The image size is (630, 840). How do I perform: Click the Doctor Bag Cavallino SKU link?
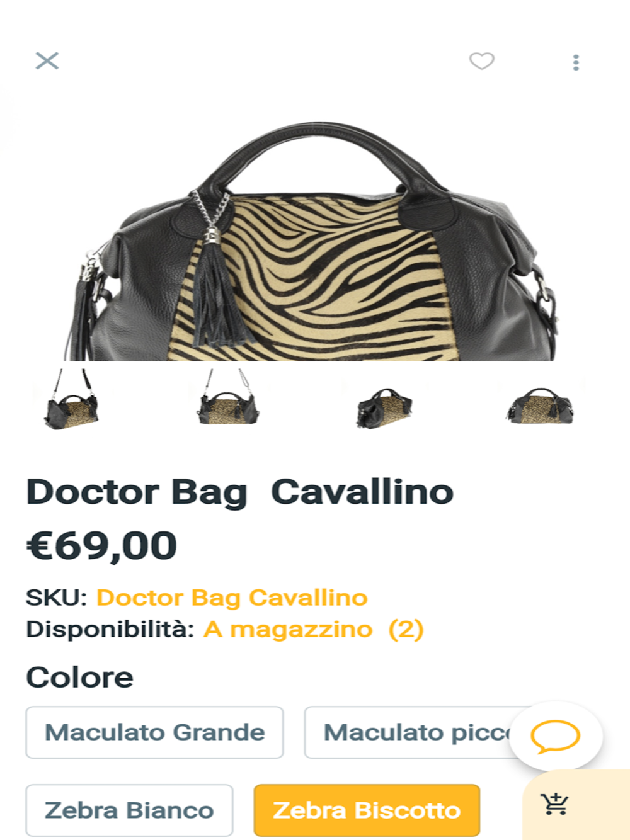(232, 598)
